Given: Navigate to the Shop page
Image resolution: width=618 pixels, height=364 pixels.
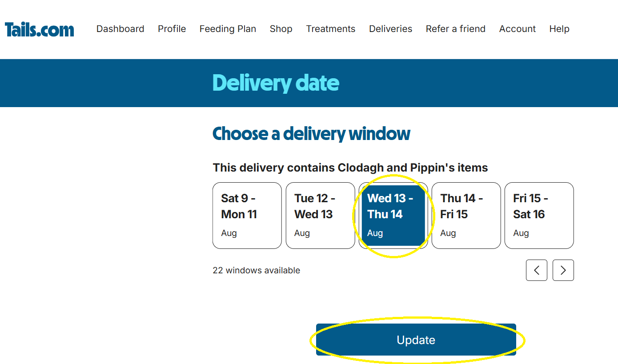Looking at the screenshot, I should tap(281, 29).
